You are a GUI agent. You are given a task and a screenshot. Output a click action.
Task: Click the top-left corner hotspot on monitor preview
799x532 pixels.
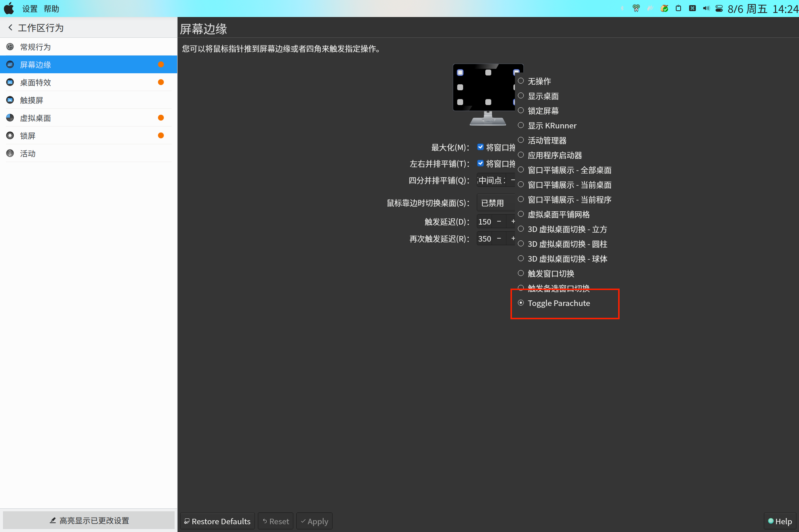point(460,73)
